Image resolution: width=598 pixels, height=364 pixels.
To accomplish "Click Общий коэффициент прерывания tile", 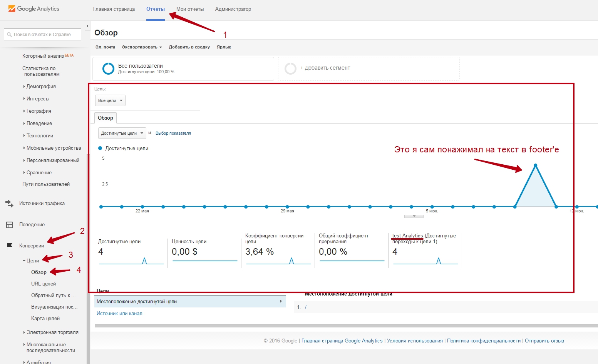I will pyautogui.click(x=352, y=250).
